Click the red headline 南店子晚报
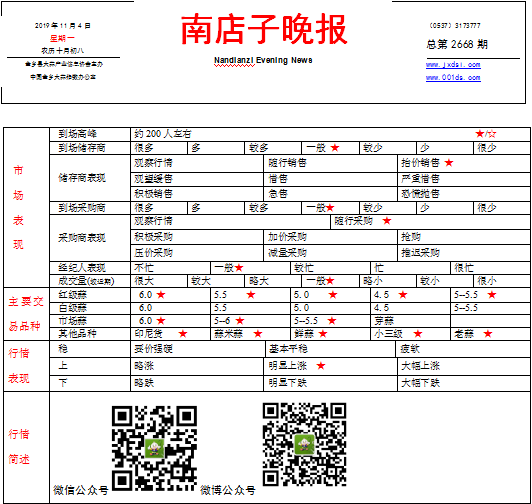This screenshot has height=504, width=532. click(264, 30)
